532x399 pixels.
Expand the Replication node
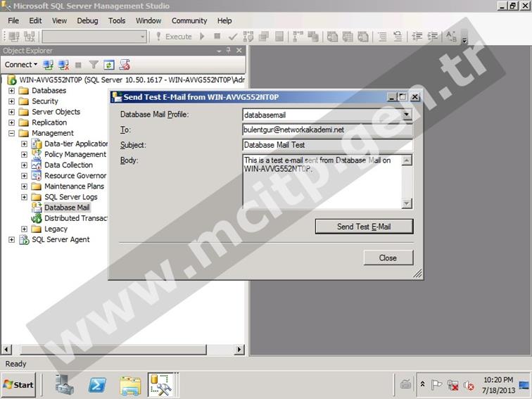coord(11,122)
